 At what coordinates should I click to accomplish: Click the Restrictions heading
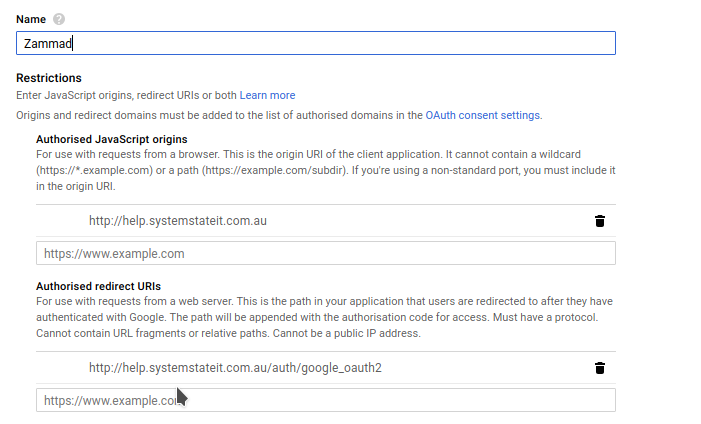(49, 78)
